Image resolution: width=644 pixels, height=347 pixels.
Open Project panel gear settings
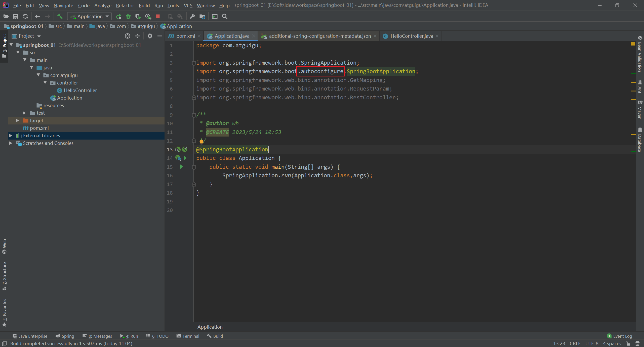tap(150, 36)
